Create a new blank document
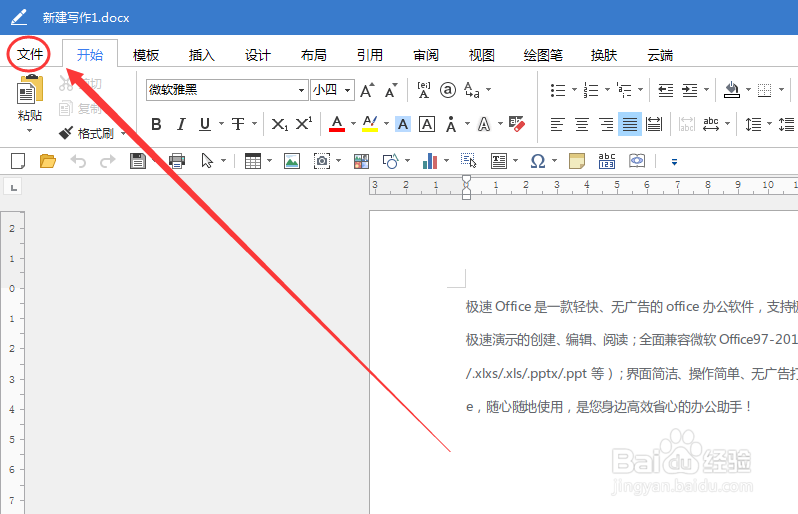Screen dimensions: 798x514 [18, 161]
